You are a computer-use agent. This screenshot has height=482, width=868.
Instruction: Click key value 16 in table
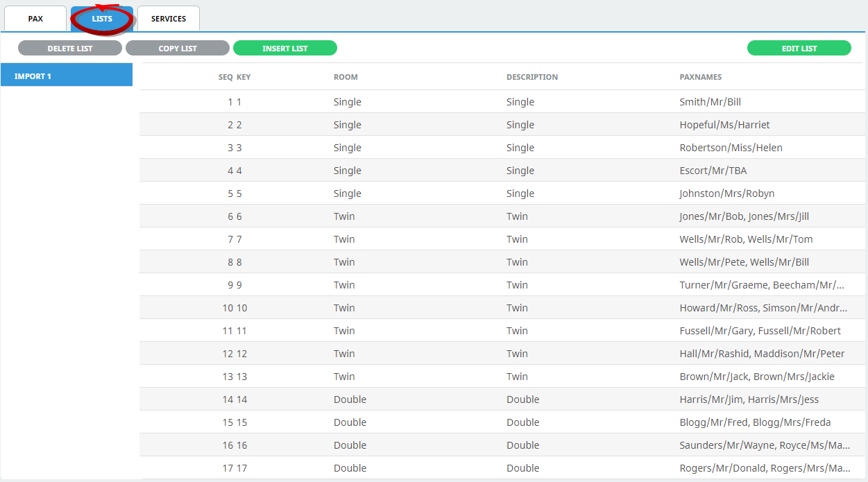(x=242, y=445)
